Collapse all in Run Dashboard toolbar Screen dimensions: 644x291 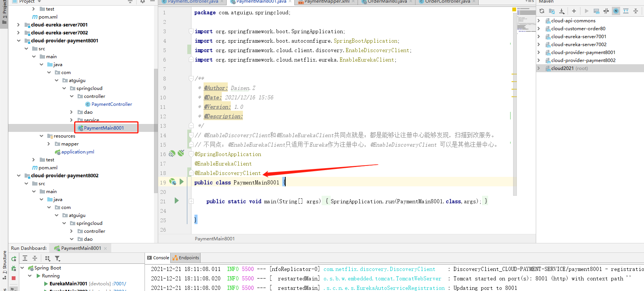pos(35,258)
